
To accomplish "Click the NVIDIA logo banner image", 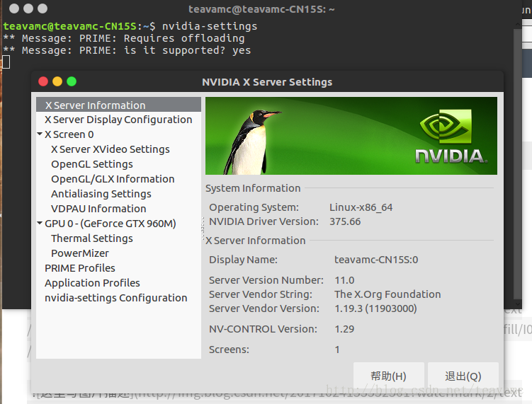I will click(x=351, y=136).
